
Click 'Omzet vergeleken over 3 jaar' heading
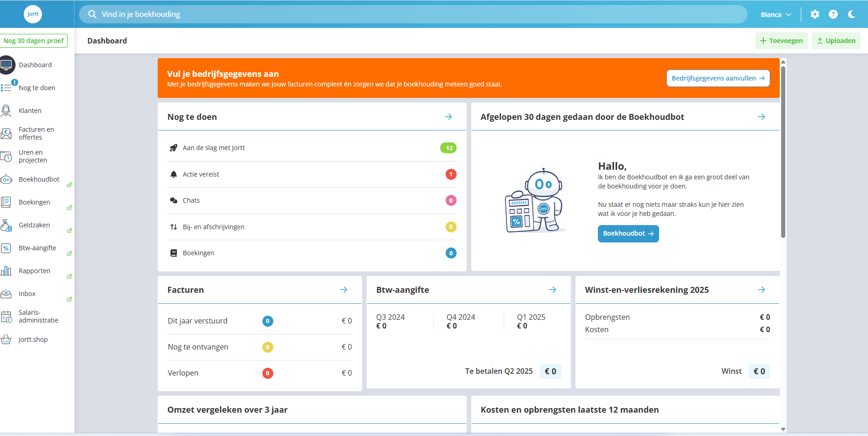pos(227,410)
